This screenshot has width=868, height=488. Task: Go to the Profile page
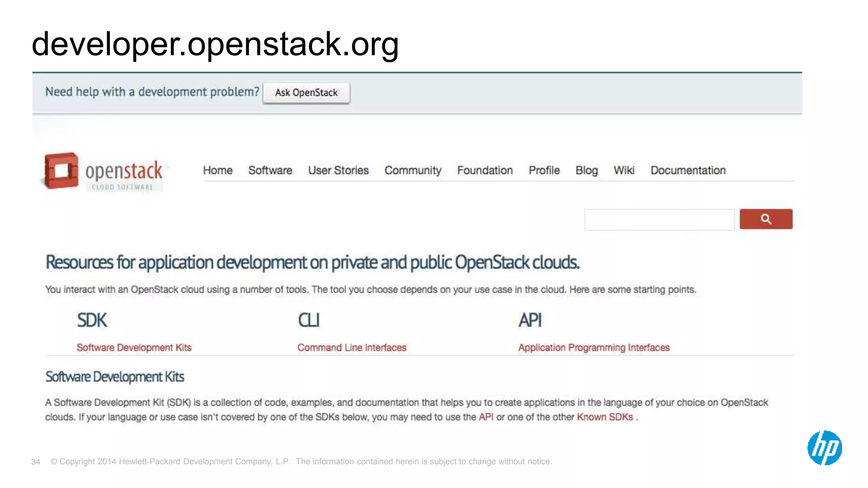[544, 170]
